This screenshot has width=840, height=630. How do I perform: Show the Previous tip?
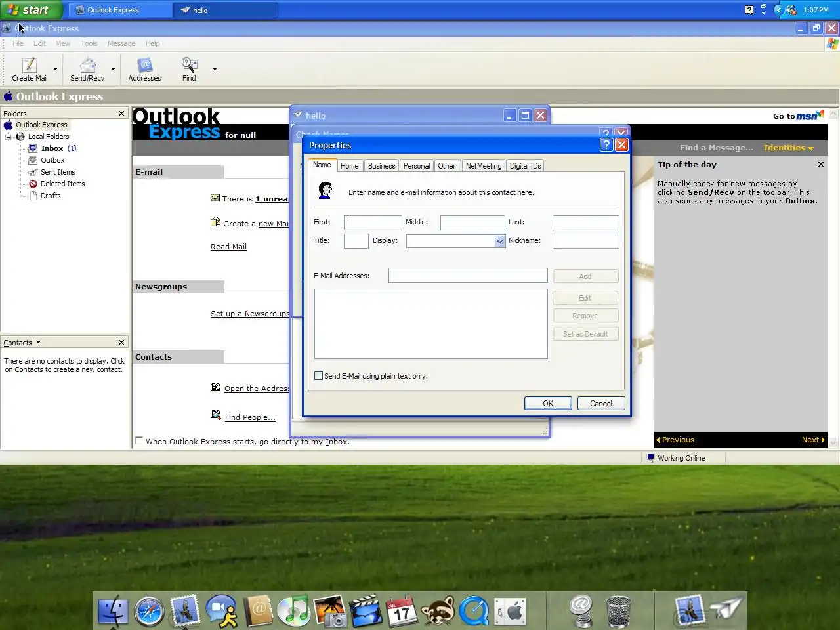(675, 440)
